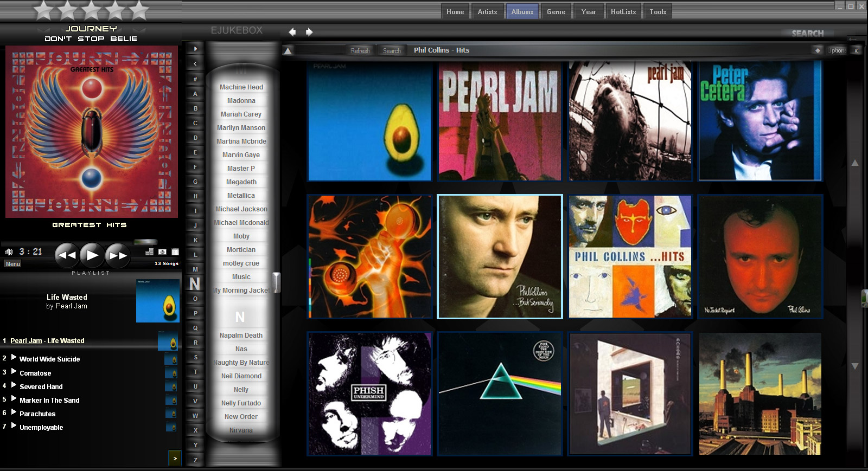Image resolution: width=868 pixels, height=471 pixels.
Task: Expand playlist with bottom arrow button
Action: (175, 459)
